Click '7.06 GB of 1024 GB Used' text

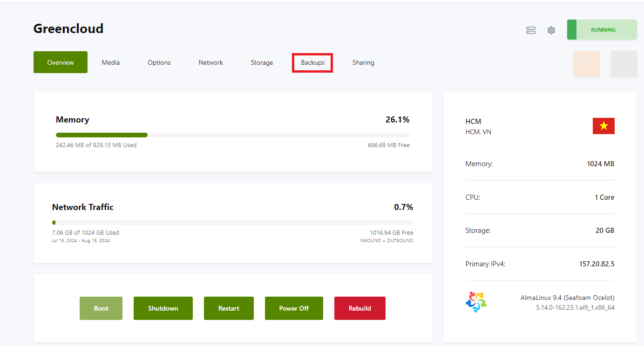click(86, 232)
